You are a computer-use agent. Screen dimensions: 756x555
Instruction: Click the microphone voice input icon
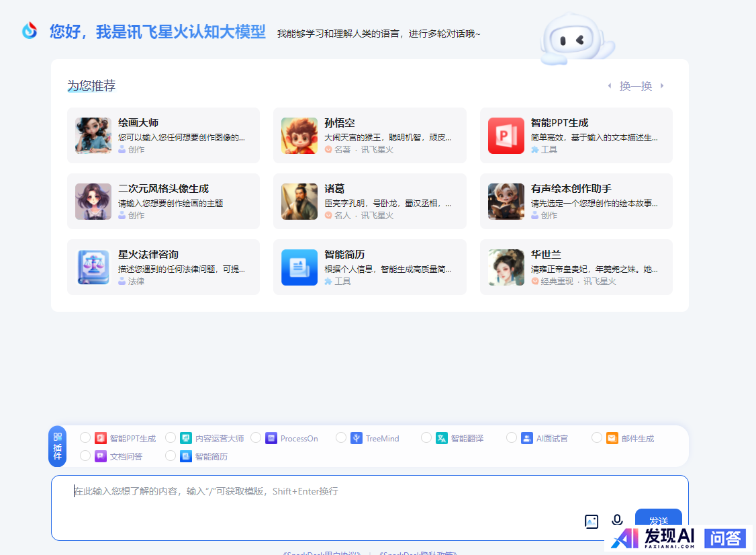(617, 521)
